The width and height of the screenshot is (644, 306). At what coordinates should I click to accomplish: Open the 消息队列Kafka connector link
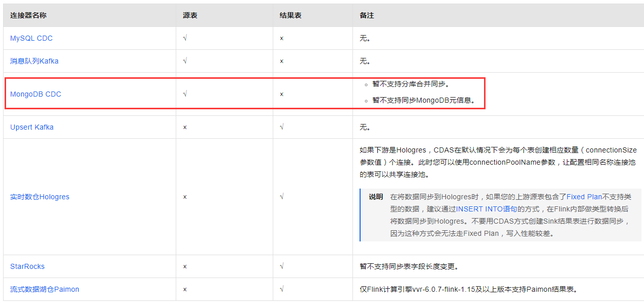[x=34, y=61]
